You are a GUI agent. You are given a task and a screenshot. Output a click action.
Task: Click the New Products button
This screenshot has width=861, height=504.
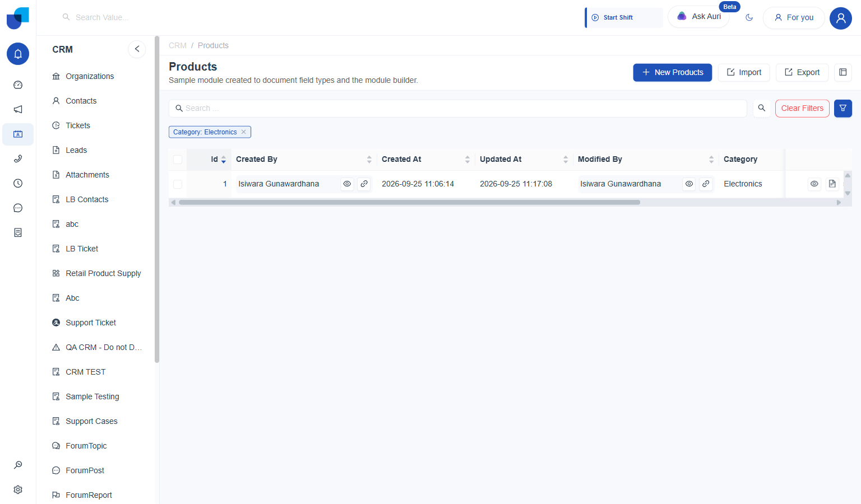point(673,72)
